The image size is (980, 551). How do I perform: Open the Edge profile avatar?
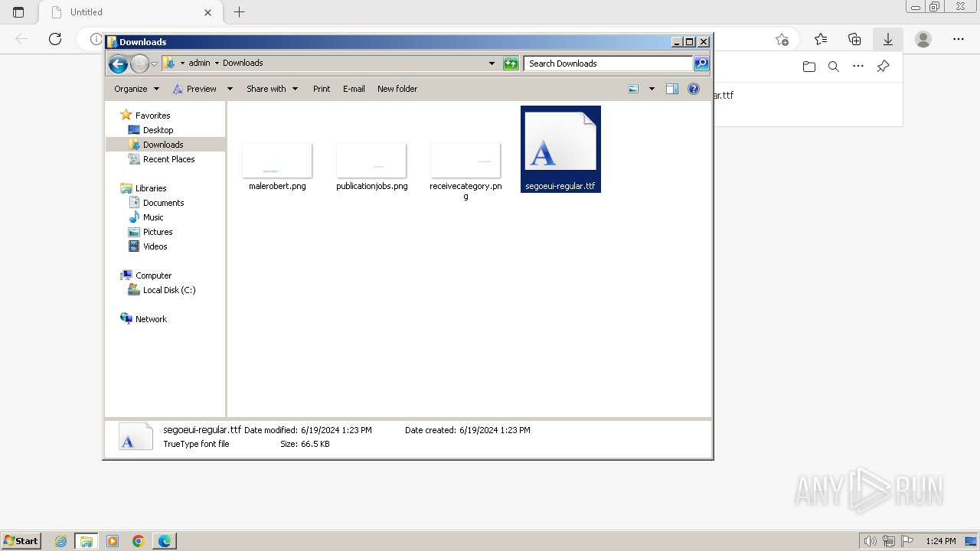tap(923, 39)
